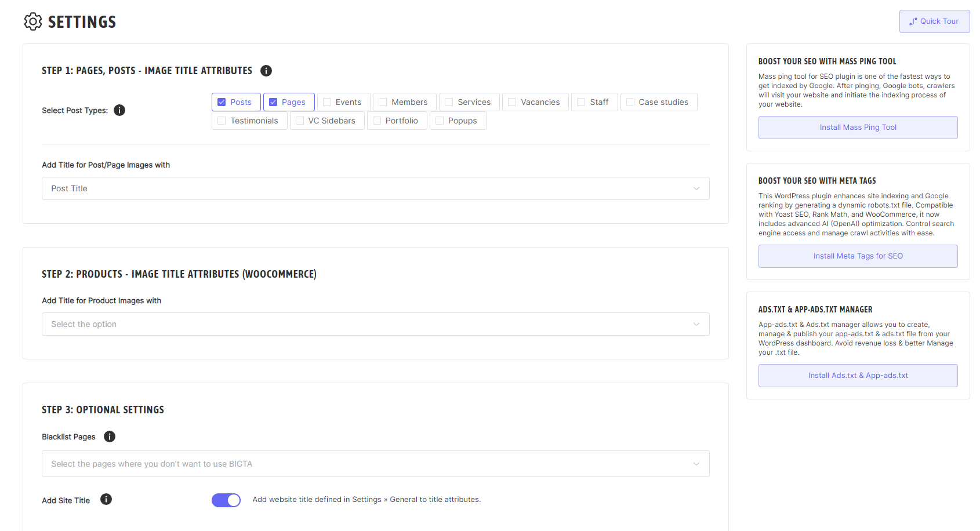Click info icon next to Blacklist Pages
The height and width of the screenshot is (531, 980).
[110, 437]
